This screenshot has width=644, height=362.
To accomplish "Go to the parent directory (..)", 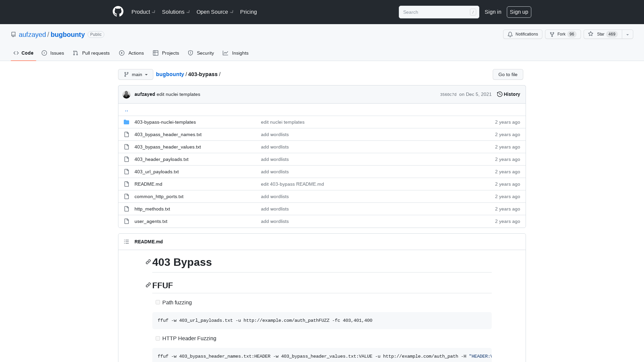I will click(x=126, y=110).
